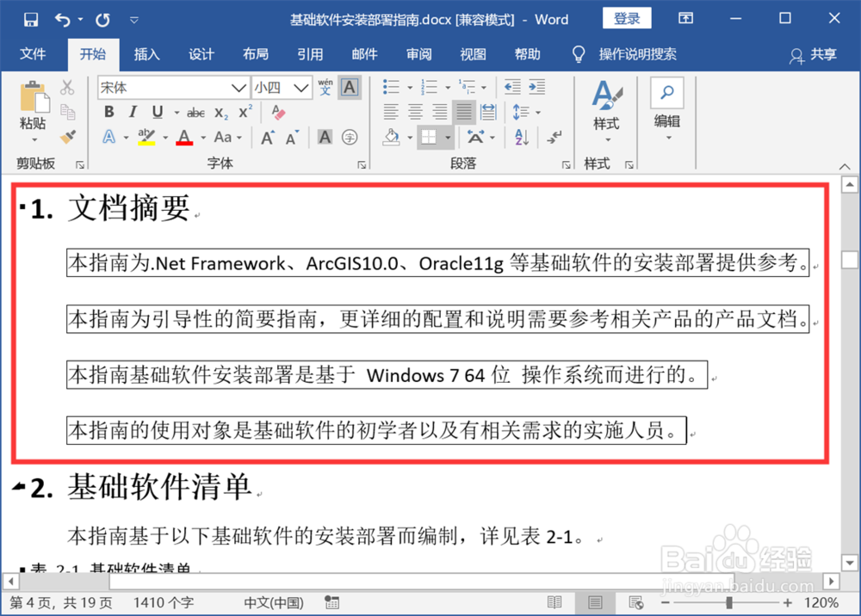Toggle bold formatting
Image resolution: width=861 pixels, height=616 pixels.
point(108,112)
